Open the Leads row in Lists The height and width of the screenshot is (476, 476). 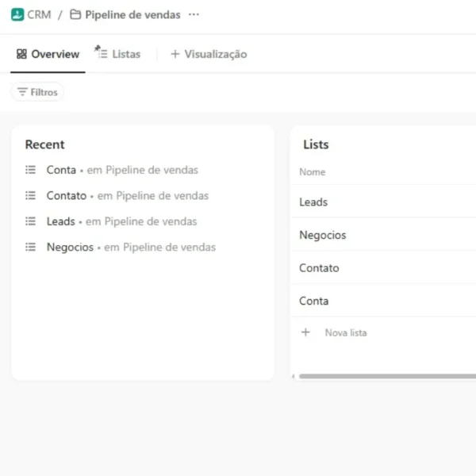pyautogui.click(x=313, y=202)
